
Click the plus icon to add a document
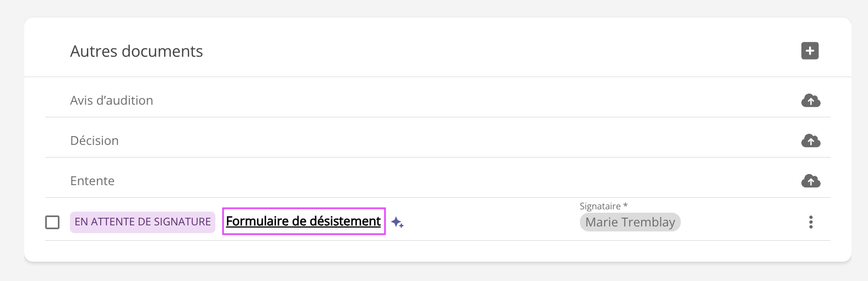(x=810, y=51)
